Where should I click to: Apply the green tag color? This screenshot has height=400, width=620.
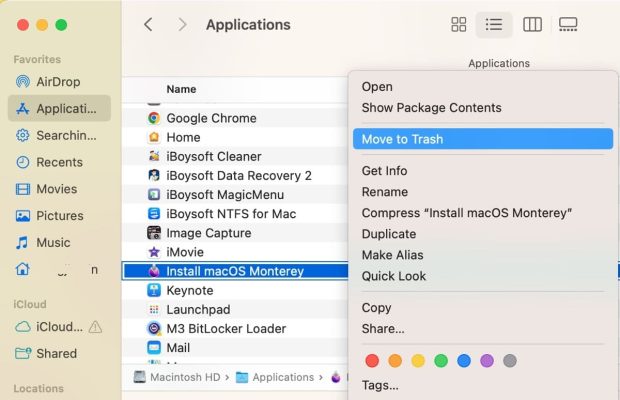click(441, 360)
